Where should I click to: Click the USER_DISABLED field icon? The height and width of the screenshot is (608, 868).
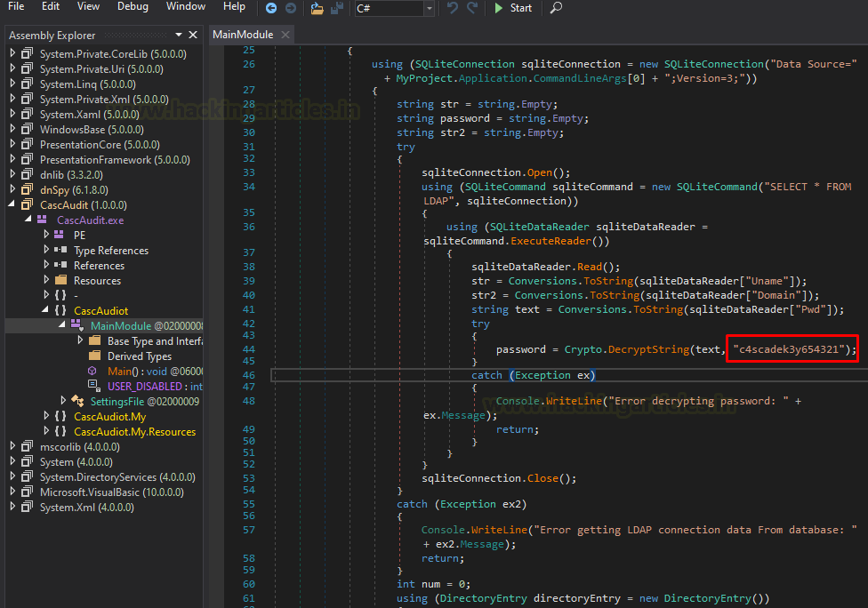(92, 386)
